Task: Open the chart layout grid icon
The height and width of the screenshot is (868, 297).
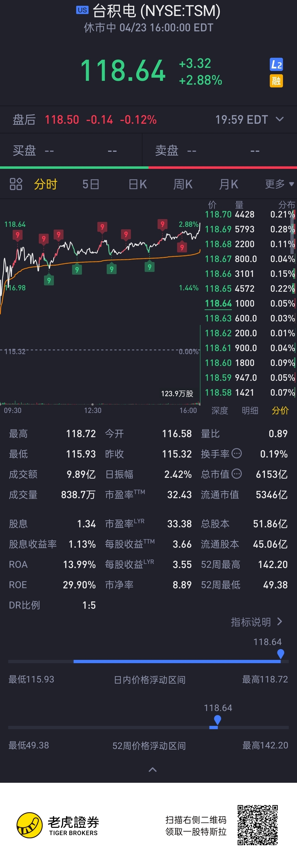Action: coord(16,184)
